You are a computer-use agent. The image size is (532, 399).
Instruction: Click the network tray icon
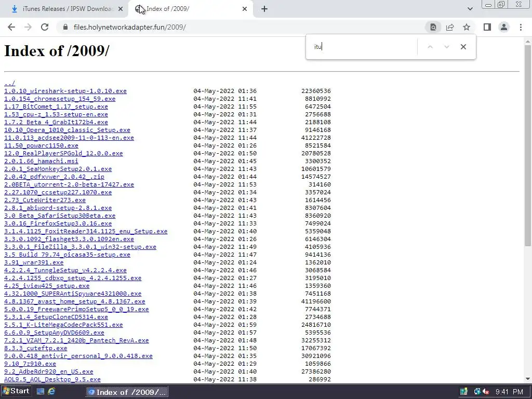click(477, 392)
